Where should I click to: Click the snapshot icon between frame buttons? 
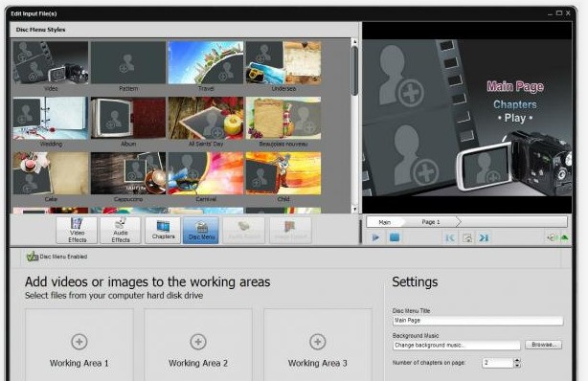coord(467,237)
